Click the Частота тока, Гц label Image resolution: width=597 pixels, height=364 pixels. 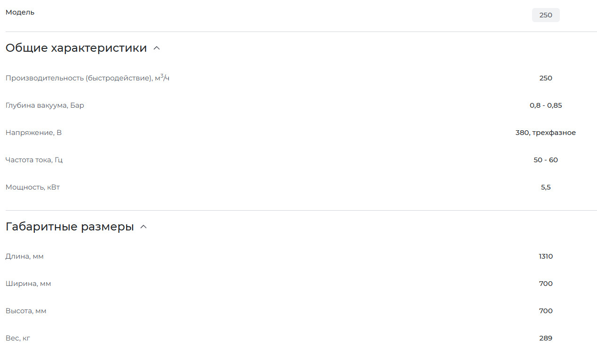pos(34,160)
